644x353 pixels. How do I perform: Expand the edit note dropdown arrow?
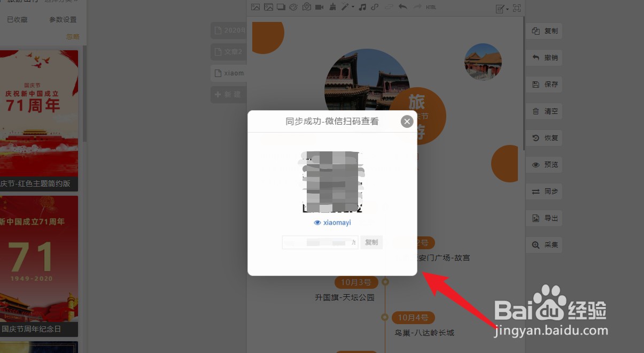[507, 9]
